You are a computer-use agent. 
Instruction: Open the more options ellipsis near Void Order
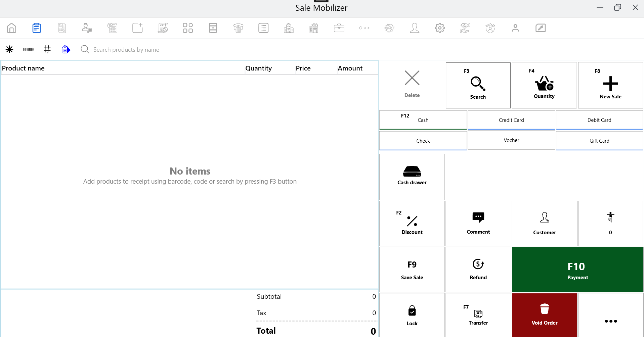pyautogui.click(x=610, y=321)
